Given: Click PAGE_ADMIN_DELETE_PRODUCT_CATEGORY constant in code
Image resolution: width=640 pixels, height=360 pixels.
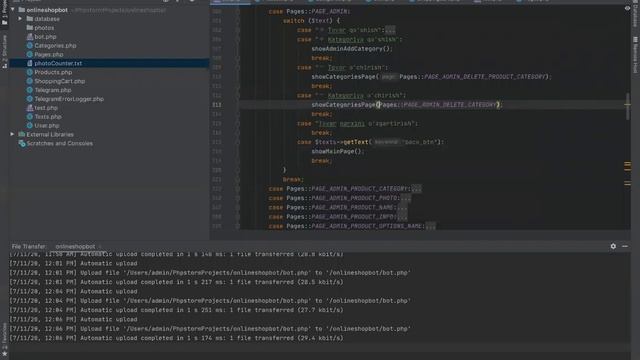Looking at the screenshot, I should coord(485,77).
